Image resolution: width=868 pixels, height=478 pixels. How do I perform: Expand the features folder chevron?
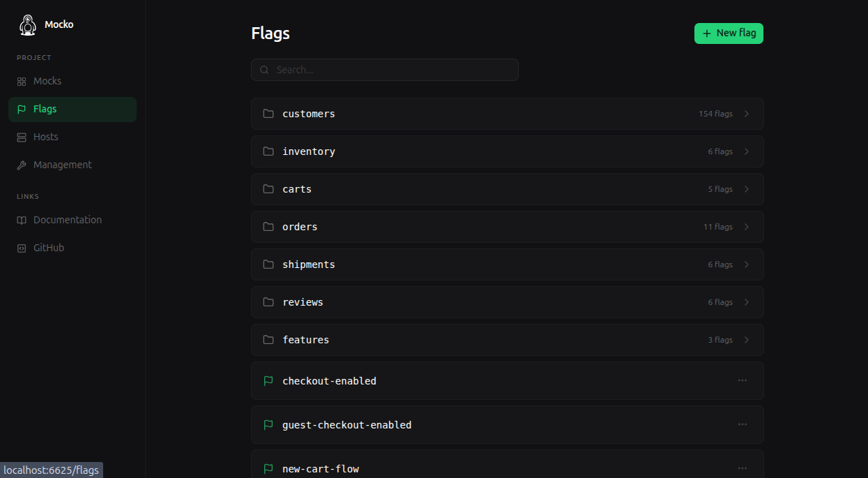pyautogui.click(x=747, y=340)
